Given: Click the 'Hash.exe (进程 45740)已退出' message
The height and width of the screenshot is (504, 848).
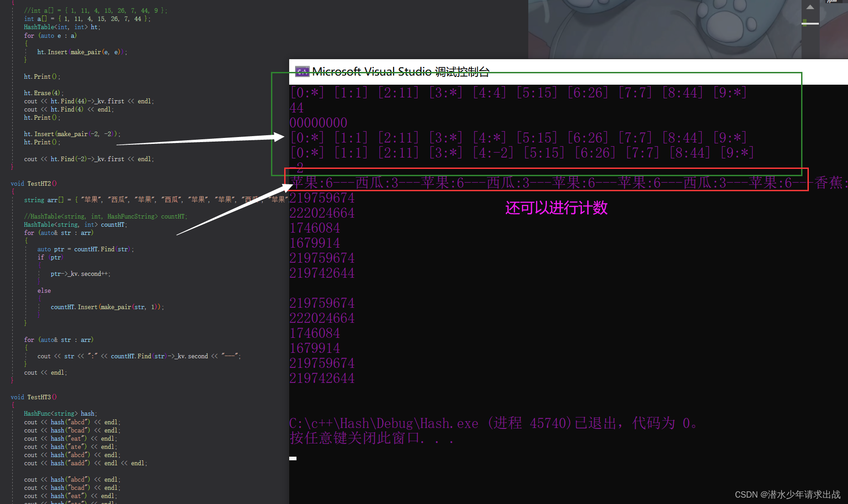Looking at the screenshot, I should point(493,423).
